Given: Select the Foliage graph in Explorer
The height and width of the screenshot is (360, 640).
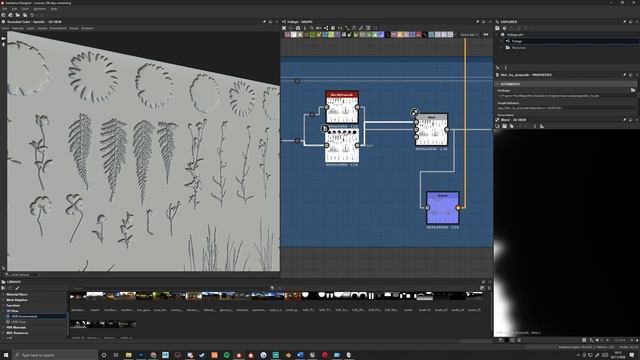Looking at the screenshot, I should click(517, 41).
